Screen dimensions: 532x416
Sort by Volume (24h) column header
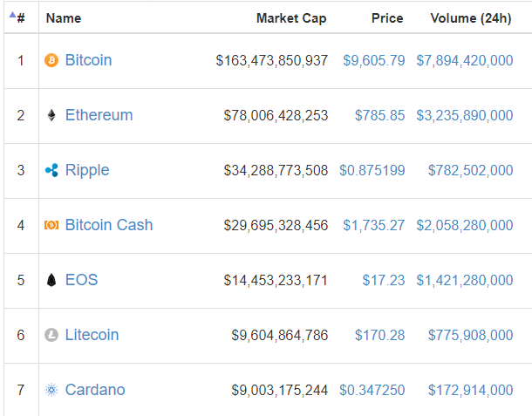pyautogui.click(x=471, y=18)
